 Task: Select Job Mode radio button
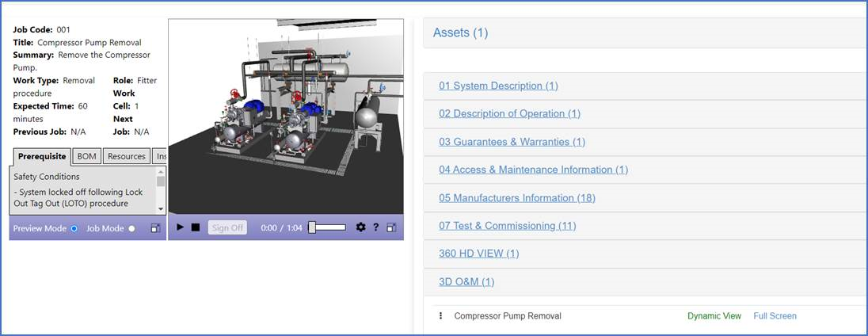pos(131,228)
